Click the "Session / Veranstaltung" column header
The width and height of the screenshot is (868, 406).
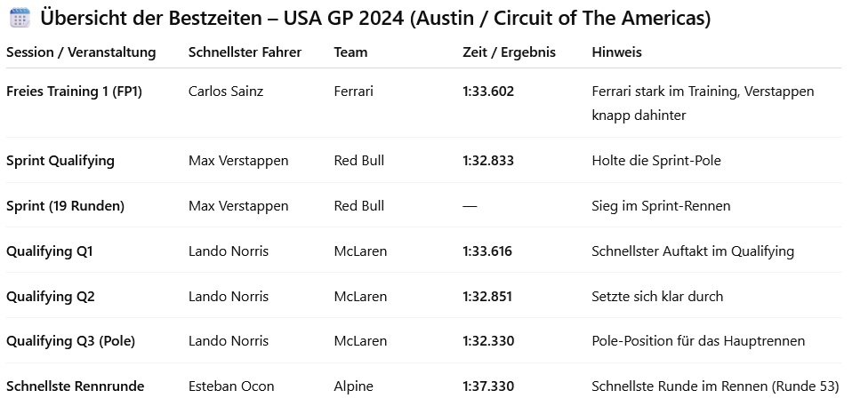tap(81, 52)
